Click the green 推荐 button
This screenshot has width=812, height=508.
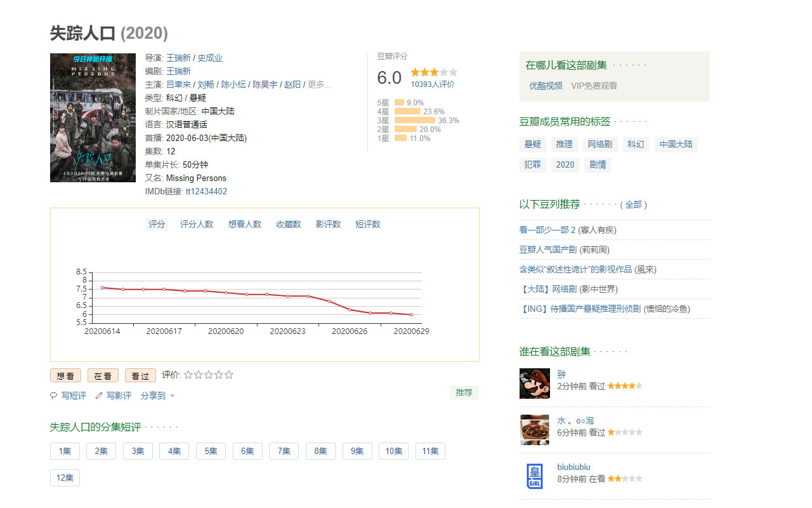464,392
